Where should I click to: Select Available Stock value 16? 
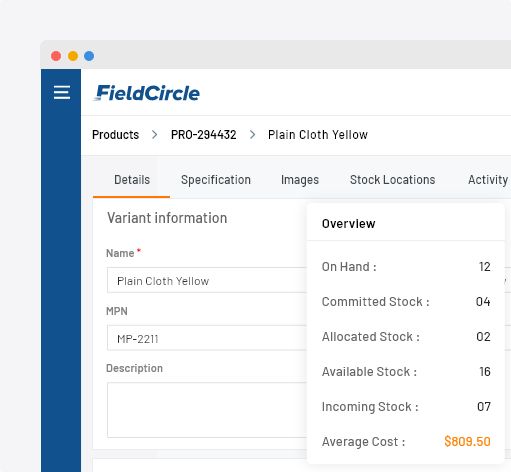[x=485, y=372]
